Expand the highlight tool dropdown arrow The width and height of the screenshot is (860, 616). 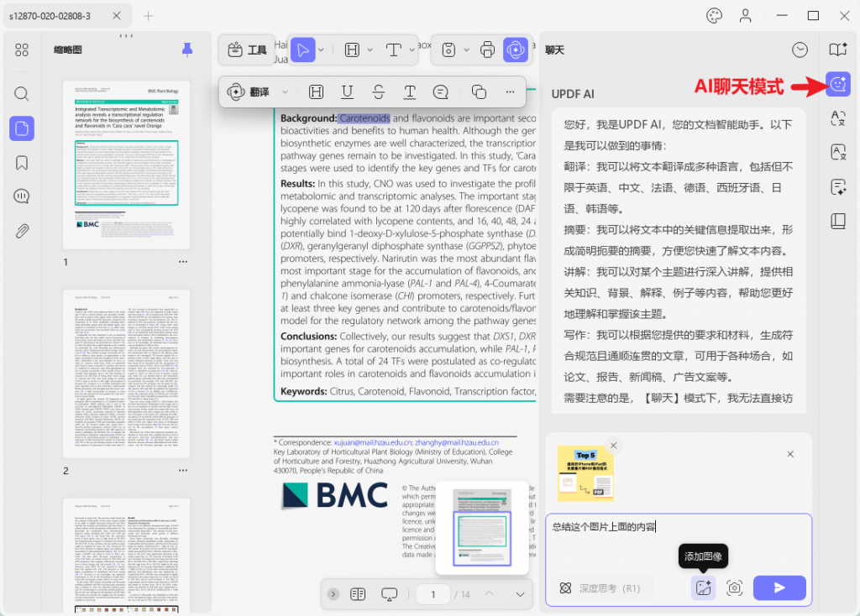[370, 50]
